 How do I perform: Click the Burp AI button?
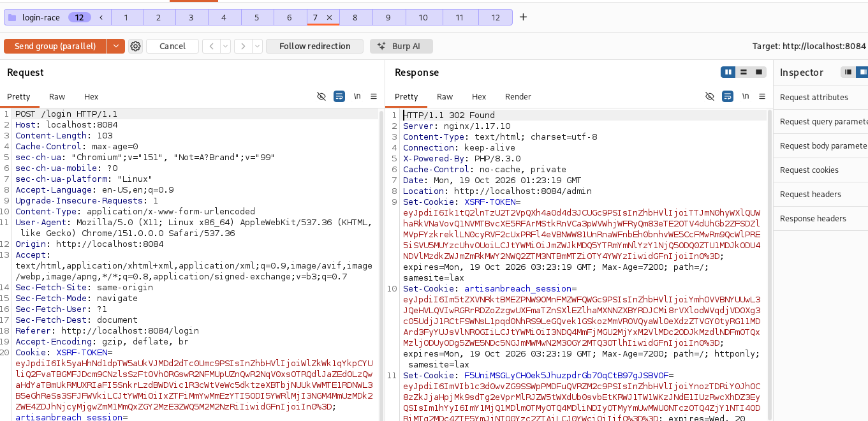(x=401, y=46)
